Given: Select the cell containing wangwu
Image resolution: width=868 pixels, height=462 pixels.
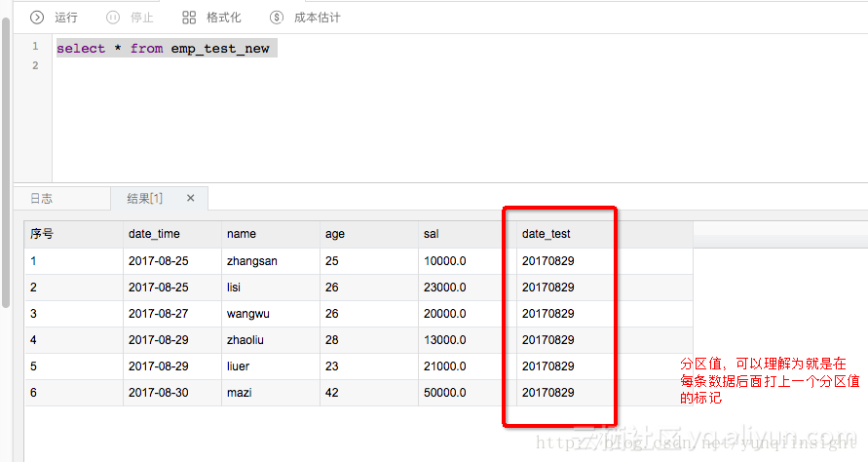Looking at the screenshot, I should point(271,314).
